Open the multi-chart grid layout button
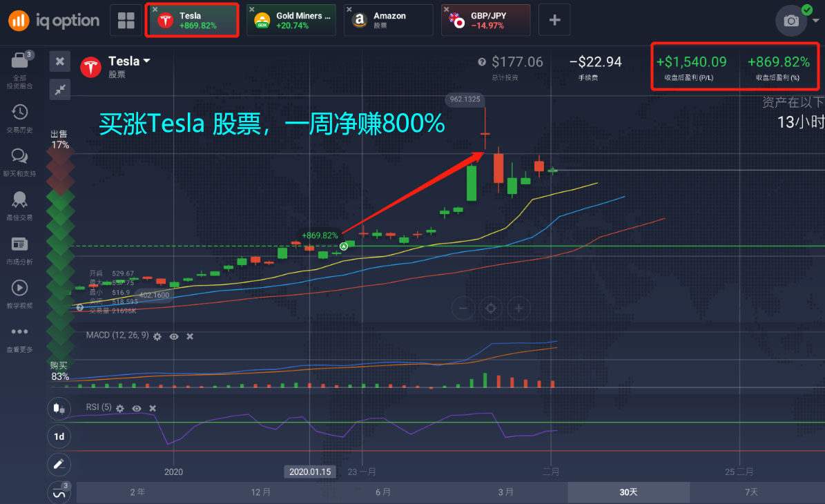 click(x=126, y=20)
